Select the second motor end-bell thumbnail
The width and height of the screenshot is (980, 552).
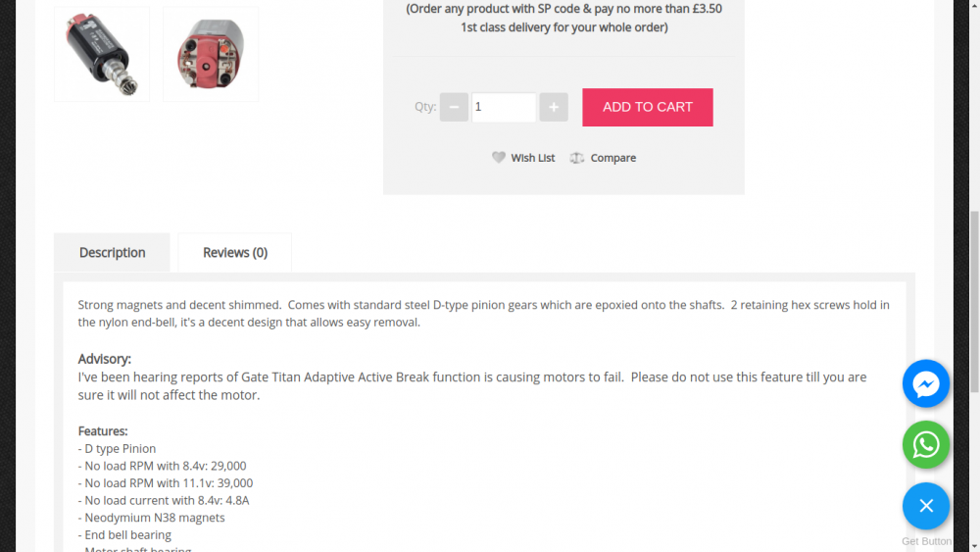(211, 54)
